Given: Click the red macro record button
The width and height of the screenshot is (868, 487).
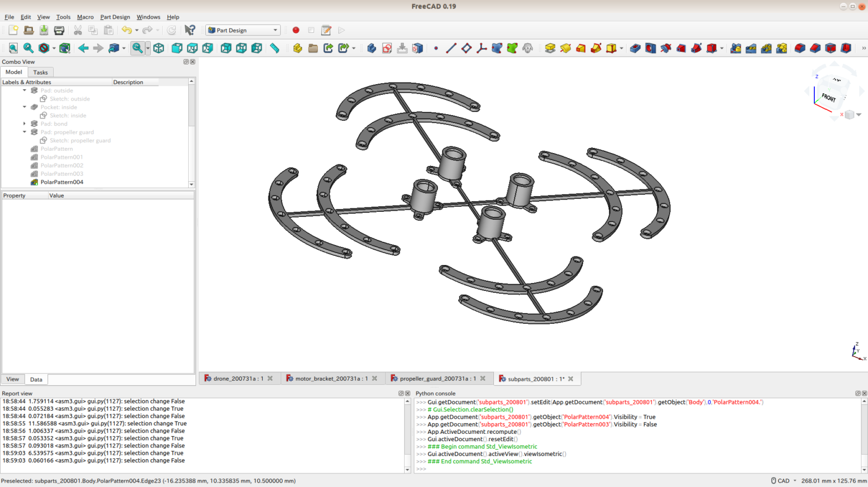Looking at the screenshot, I should [x=296, y=31].
